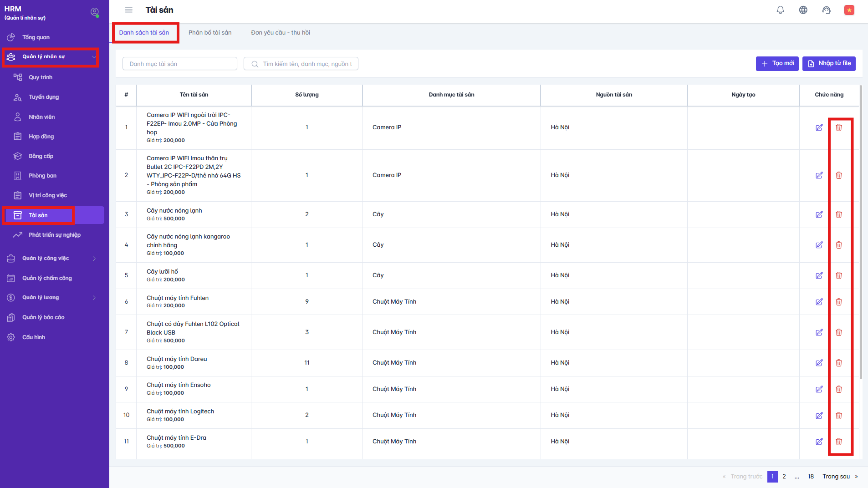Screen dimensions: 868x488
Task: Switch to the Phân bổ tài sản tab
Action: tap(210, 33)
